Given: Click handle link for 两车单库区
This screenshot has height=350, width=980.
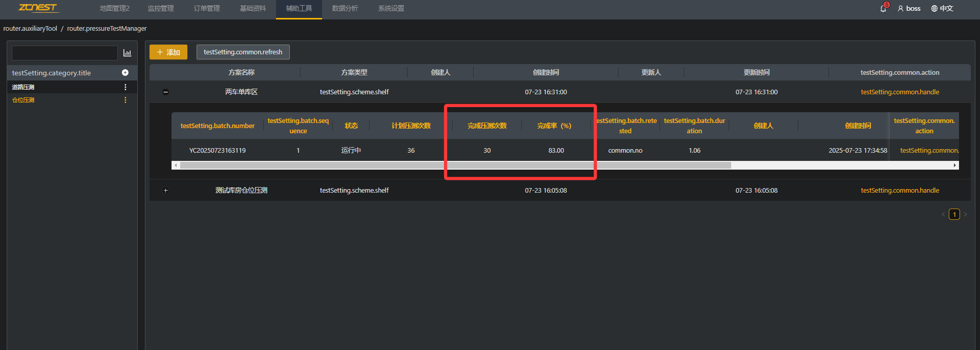Looking at the screenshot, I should (900, 92).
